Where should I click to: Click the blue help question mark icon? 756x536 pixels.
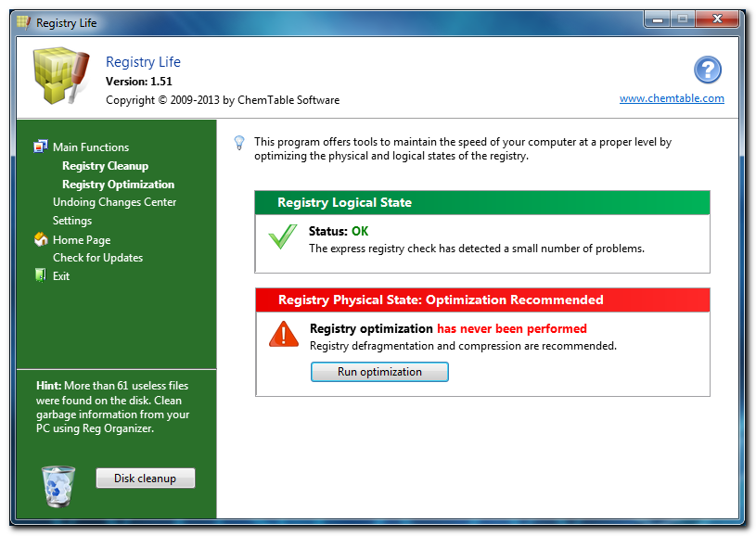click(x=708, y=70)
